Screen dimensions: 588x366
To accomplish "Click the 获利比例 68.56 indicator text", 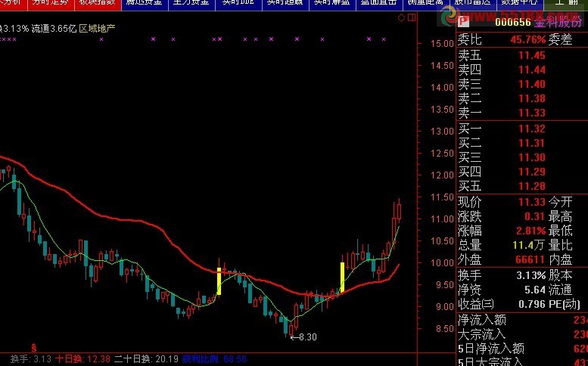I will 214,359.
